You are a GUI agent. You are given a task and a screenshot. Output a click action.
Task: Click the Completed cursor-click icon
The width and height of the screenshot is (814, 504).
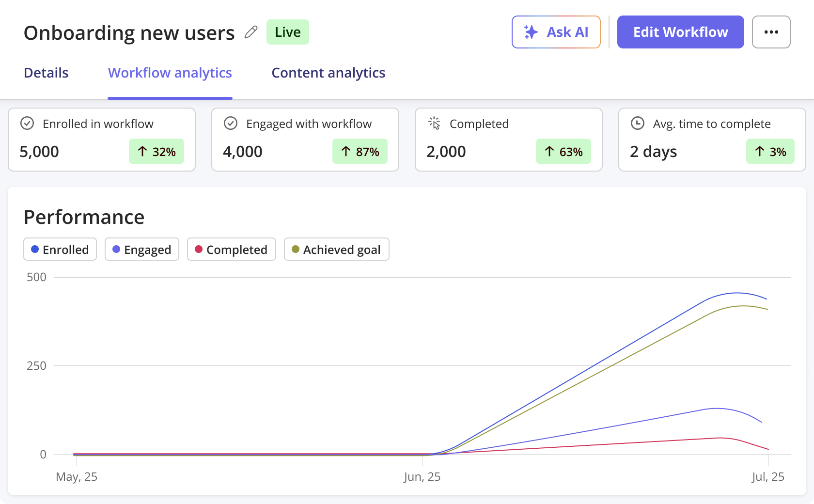coord(434,124)
